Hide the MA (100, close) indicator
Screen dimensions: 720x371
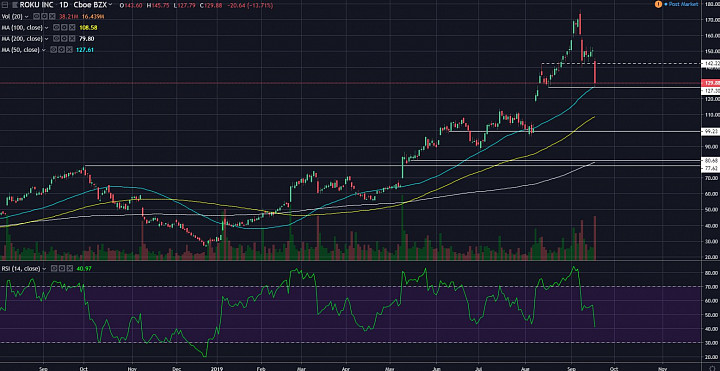pos(56,28)
